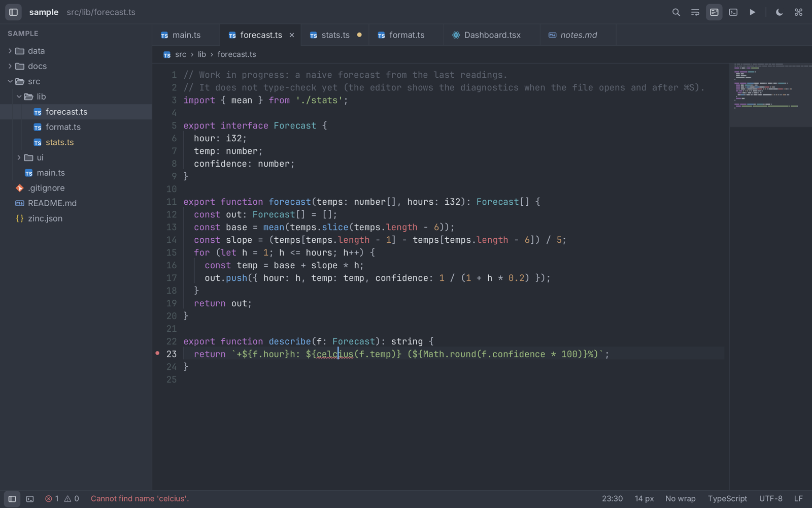Expand the docs folder
This screenshot has height=508, width=812.
[x=76, y=66]
